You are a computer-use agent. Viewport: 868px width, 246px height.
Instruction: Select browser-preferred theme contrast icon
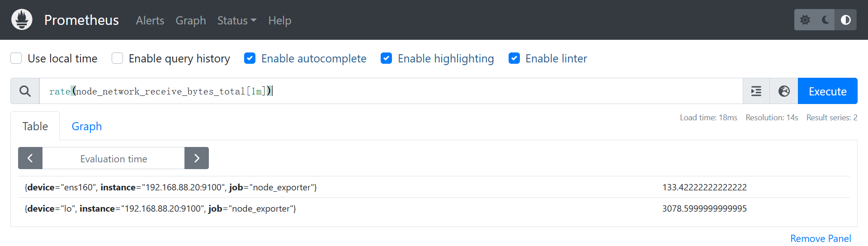[x=845, y=20]
